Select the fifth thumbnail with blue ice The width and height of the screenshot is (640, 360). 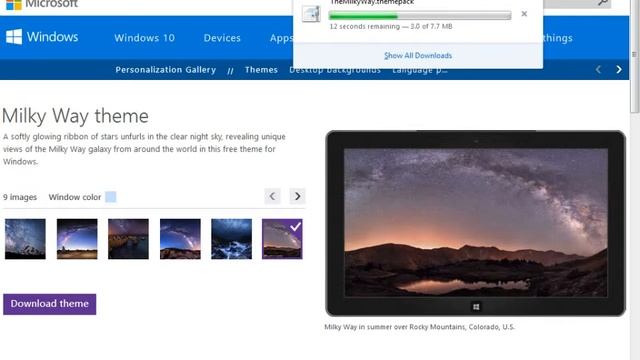[x=231, y=239]
